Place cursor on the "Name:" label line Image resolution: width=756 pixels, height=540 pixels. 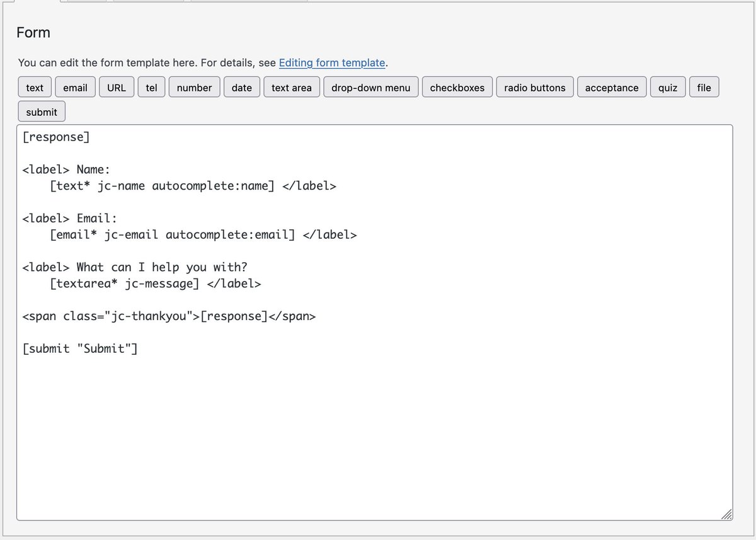click(66, 169)
